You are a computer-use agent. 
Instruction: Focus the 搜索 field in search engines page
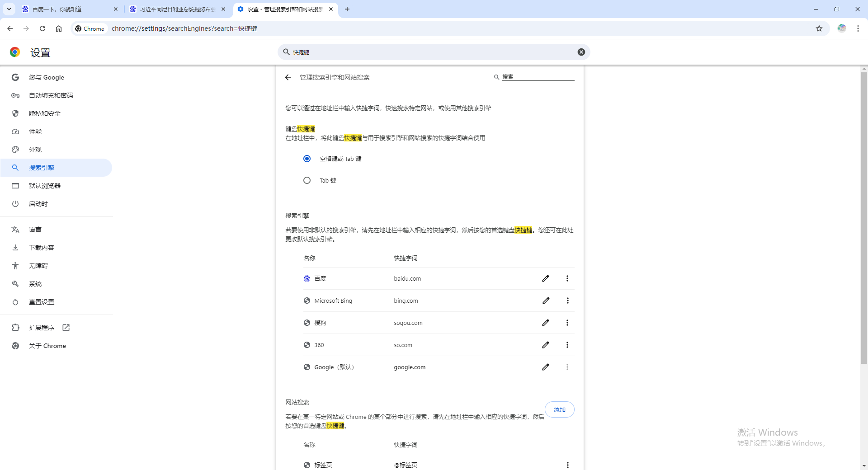tap(538, 77)
